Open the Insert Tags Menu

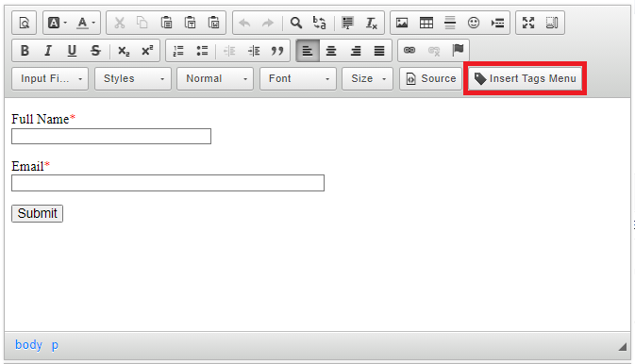click(526, 78)
